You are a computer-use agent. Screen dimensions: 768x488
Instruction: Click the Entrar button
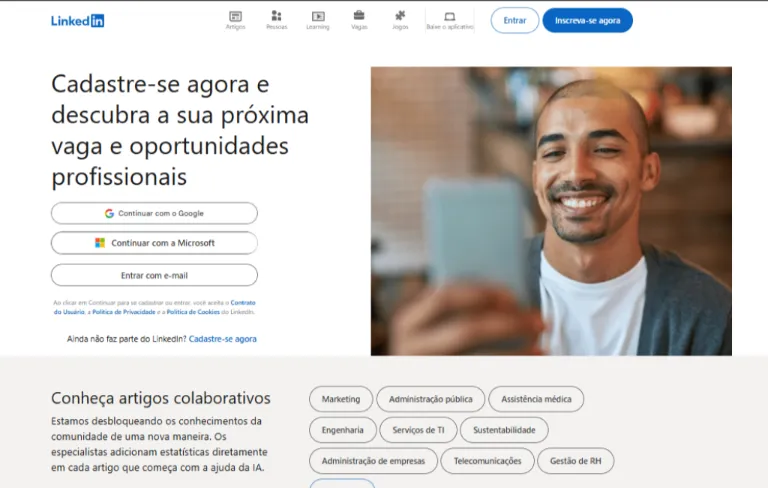pos(515,21)
